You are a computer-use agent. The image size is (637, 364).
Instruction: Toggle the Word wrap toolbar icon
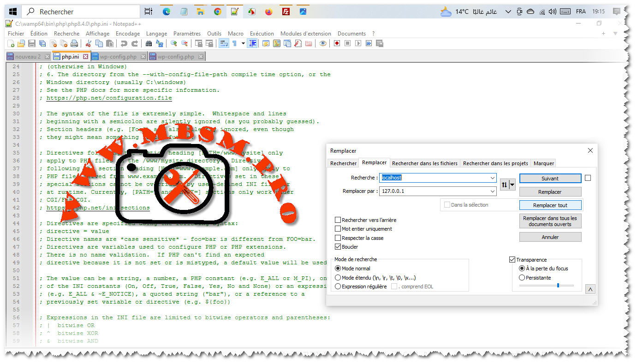pos(224,43)
